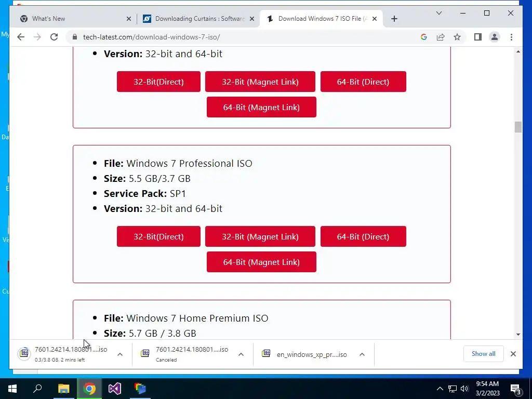The image size is (532, 399).
Task: Share this page icon
Action: click(x=441, y=37)
